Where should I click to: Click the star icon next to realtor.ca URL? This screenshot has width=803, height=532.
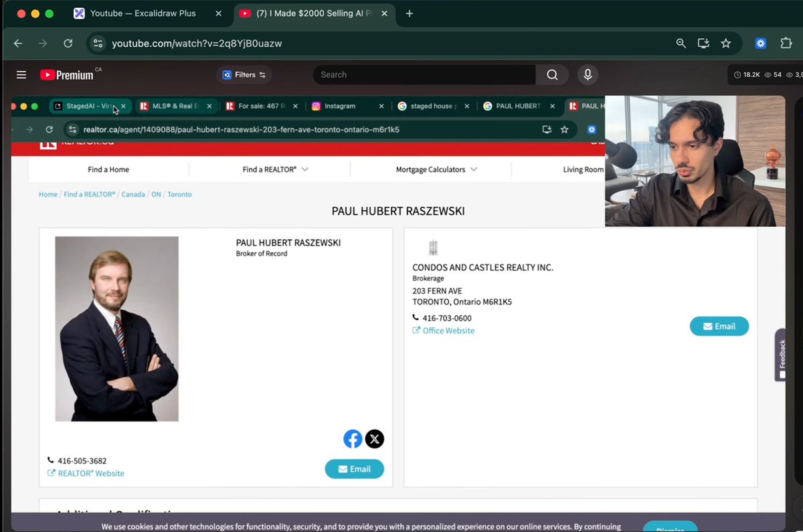[565, 130]
